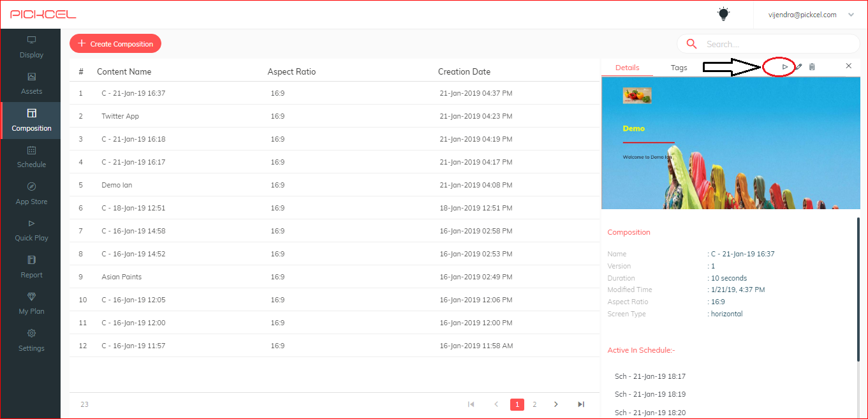Click the search magnifier icon
Screen dimensions: 868x419
click(x=691, y=44)
